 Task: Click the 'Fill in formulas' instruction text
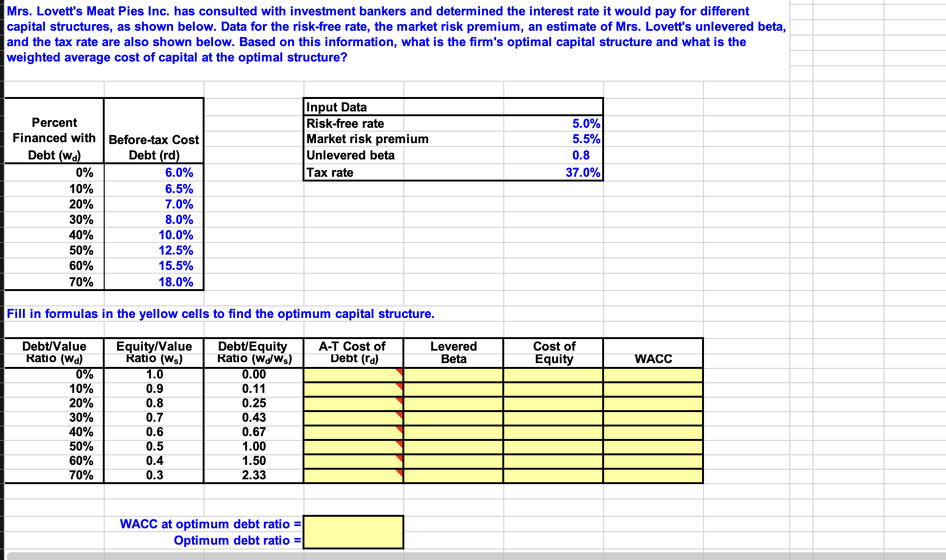220,314
